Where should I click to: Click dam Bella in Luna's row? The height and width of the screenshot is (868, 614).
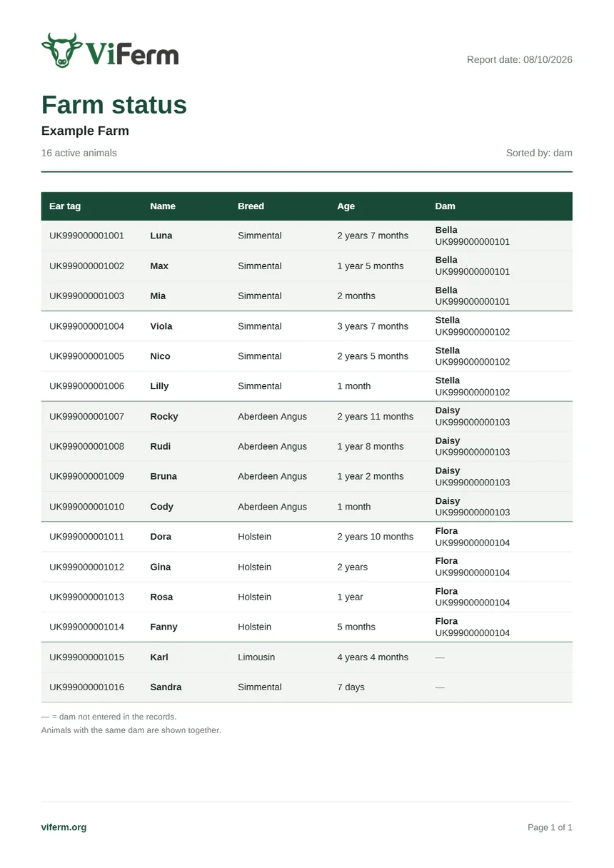pyautogui.click(x=446, y=230)
